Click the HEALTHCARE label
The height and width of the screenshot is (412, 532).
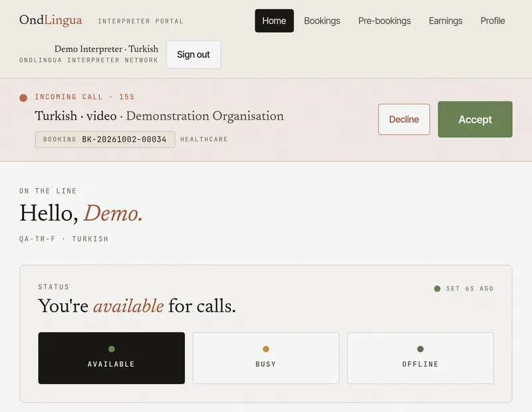tap(204, 140)
